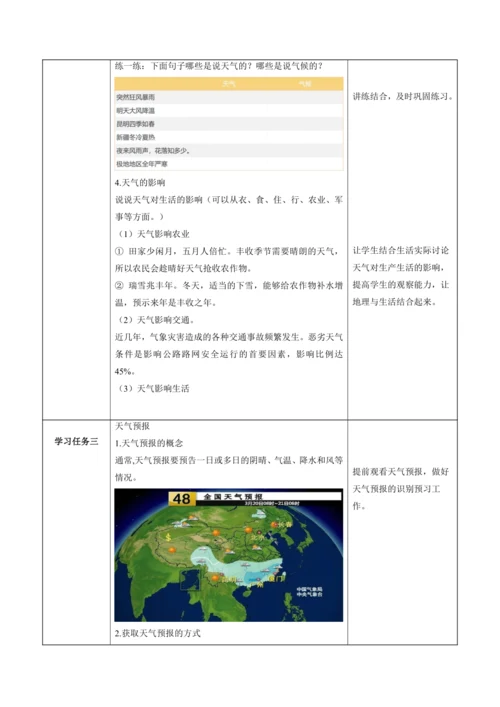Screen dimensions: 500x707
Task: Click the text '地理与生活结合起来。'
Action: coord(394,302)
